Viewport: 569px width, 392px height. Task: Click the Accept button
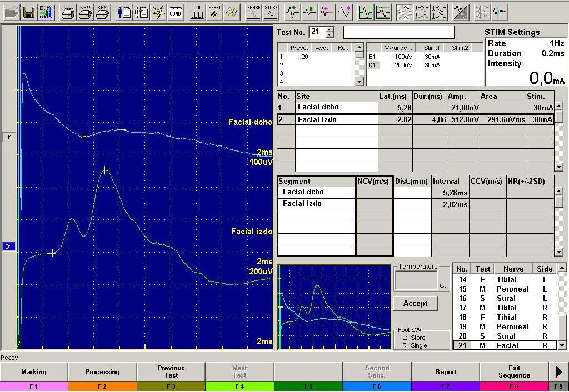(x=415, y=303)
